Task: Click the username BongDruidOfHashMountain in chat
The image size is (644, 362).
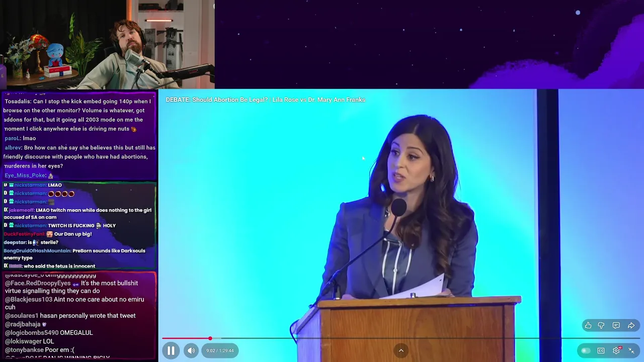Action: (37, 251)
